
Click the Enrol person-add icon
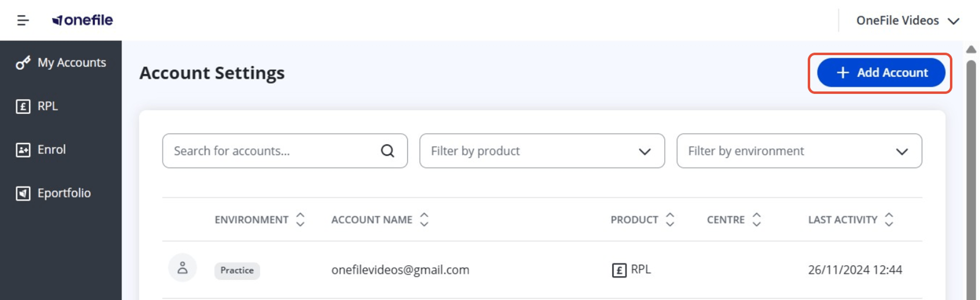(23, 150)
